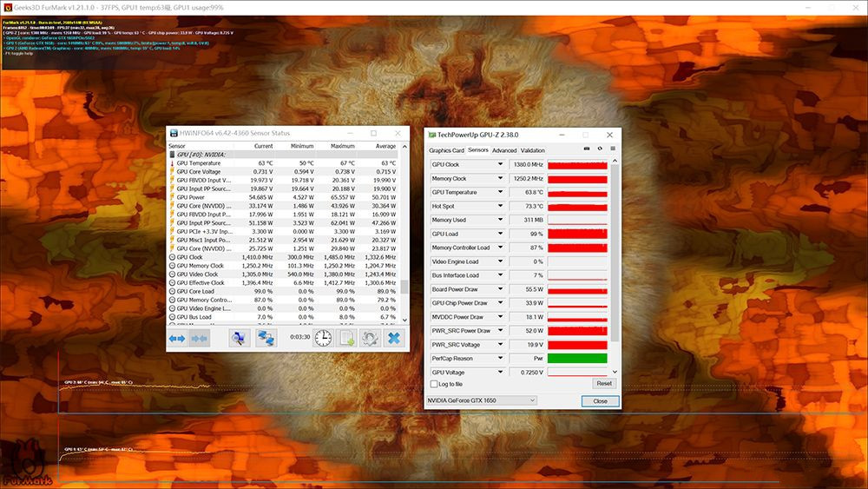Click the 55.5 W Board Power value in GPU-Z

tap(527, 289)
